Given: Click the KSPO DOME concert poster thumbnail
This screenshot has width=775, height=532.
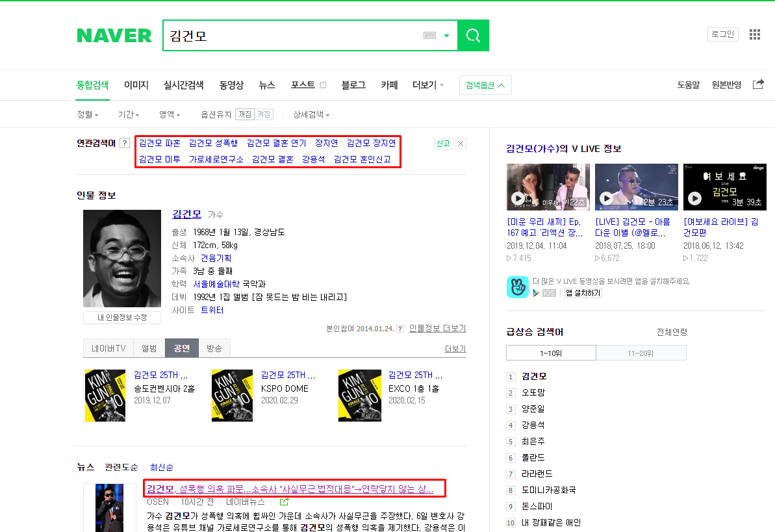Looking at the screenshot, I should point(233,396).
